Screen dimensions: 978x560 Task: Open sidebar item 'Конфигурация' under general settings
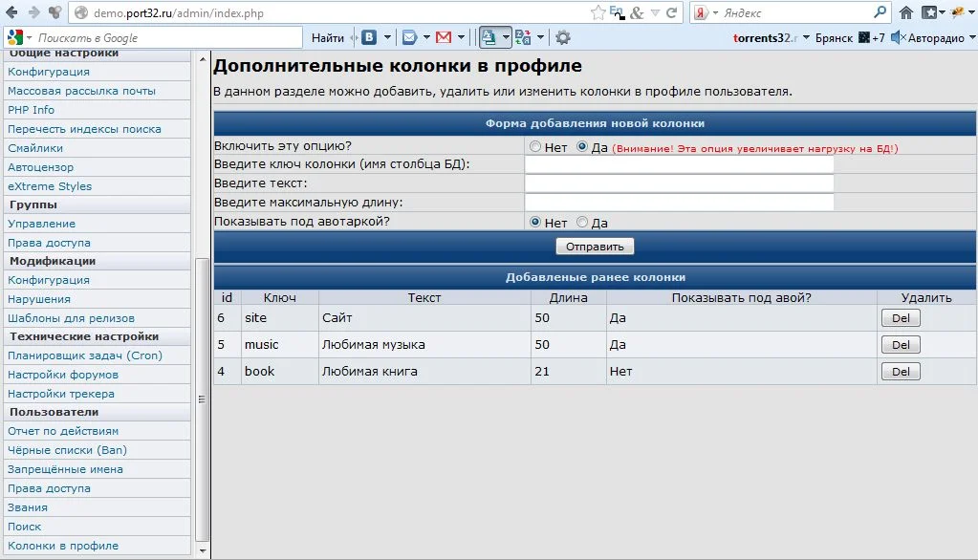click(x=49, y=72)
